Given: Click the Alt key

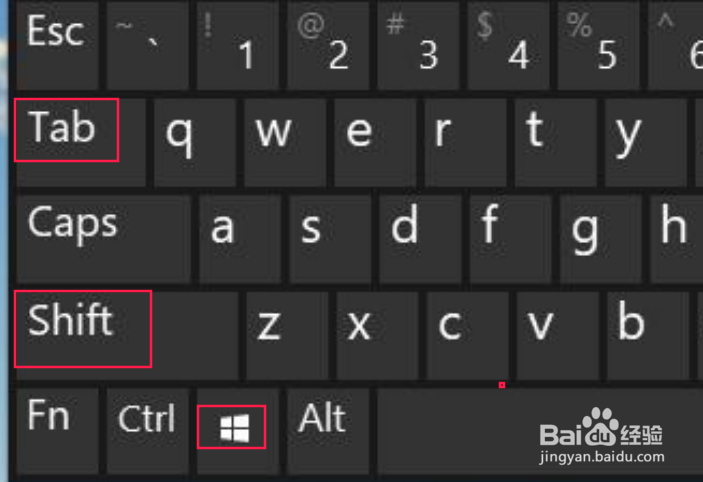Looking at the screenshot, I should pos(328,431).
